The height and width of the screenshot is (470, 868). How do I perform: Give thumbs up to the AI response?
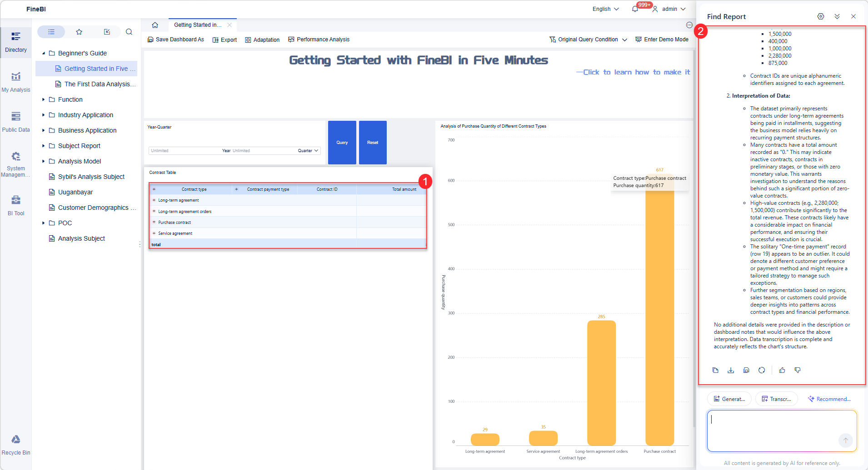782,370
